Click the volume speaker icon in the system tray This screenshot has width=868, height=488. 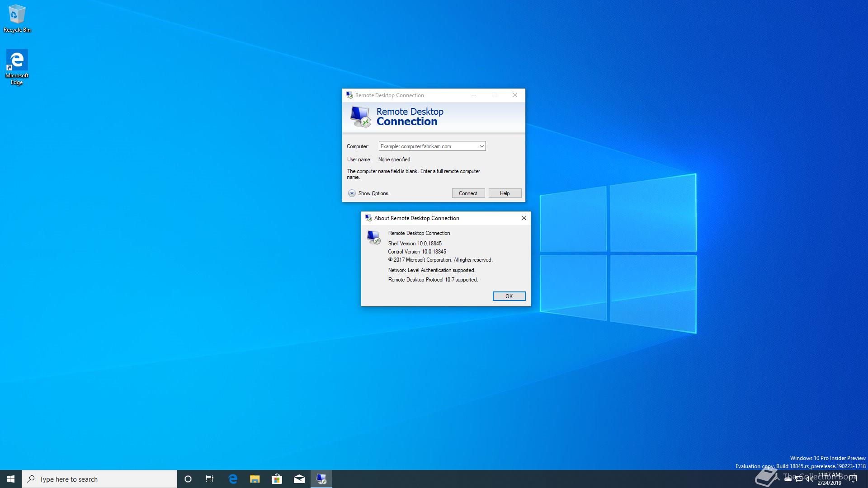click(x=809, y=479)
